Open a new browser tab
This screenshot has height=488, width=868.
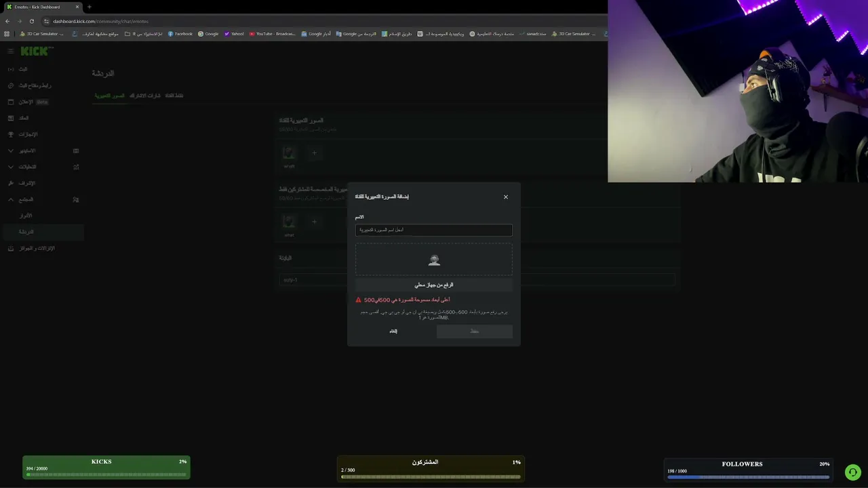(89, 7)
